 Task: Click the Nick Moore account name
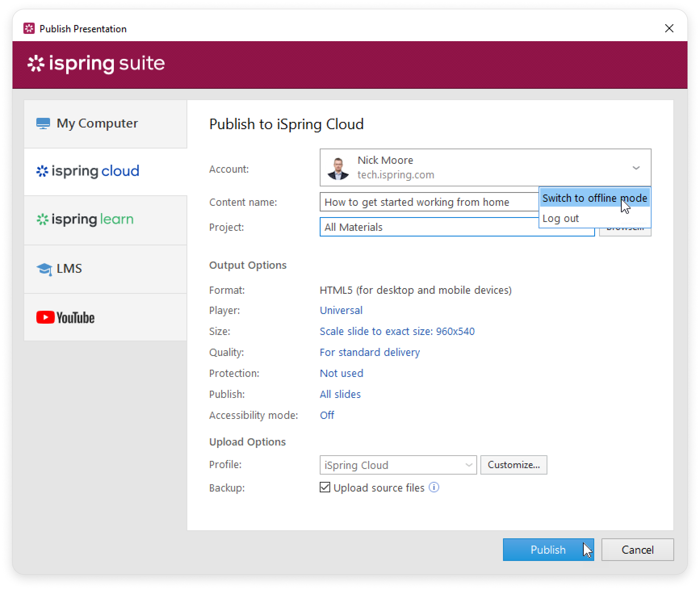(x=385, y=160)
